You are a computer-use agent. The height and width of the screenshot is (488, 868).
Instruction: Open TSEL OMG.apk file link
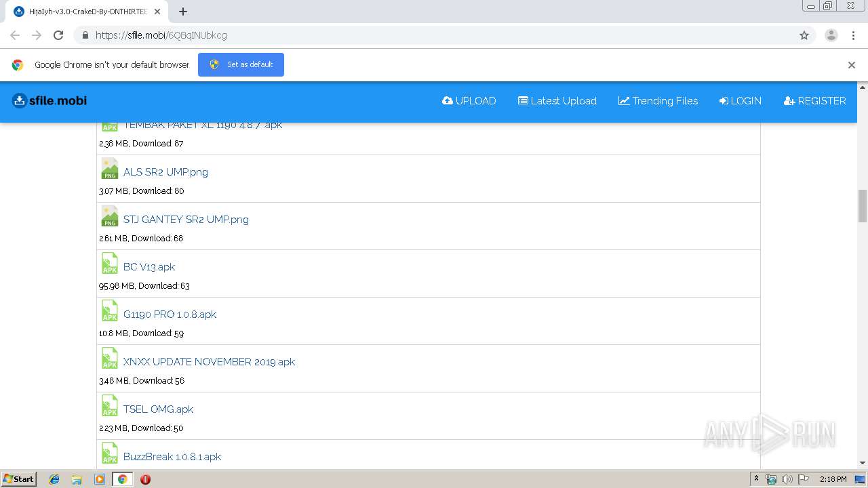pyautogui.click(x=158, y=409)
